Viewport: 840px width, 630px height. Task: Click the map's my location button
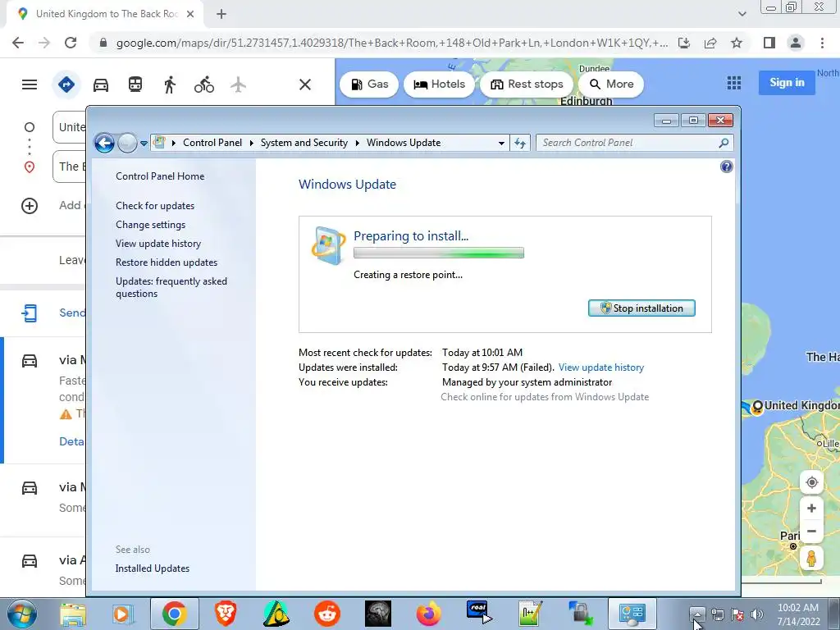coord(811,482)
